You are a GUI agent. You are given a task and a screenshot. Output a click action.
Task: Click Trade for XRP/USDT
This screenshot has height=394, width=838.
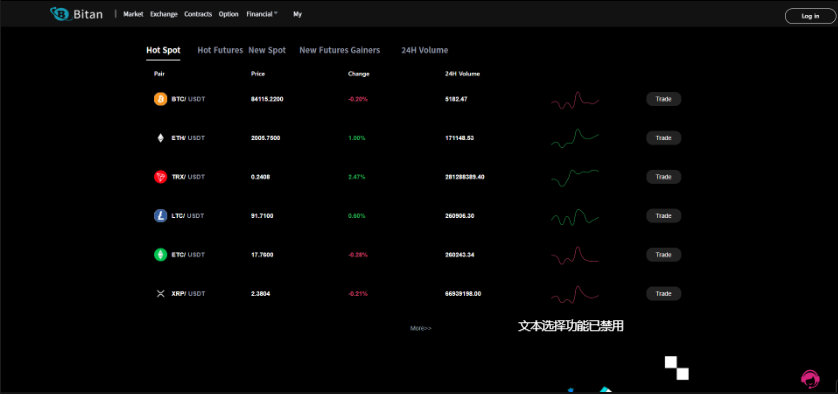664,294
